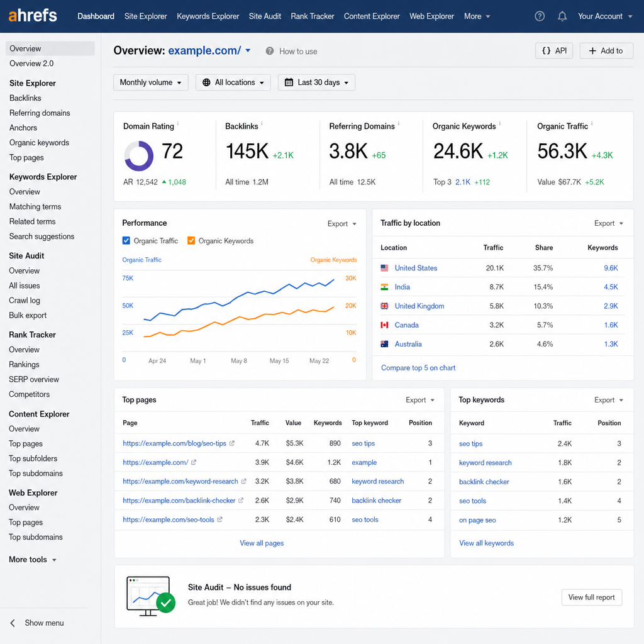Click the info icon next to Organic Keywords
This screenshot has width=644, height=644.
pyautogui.click(x=500, y=123)
